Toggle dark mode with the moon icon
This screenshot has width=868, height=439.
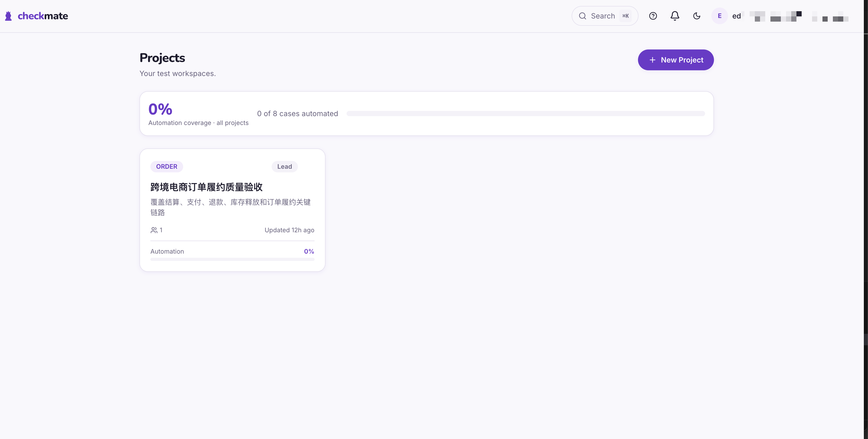coord(697,16)
